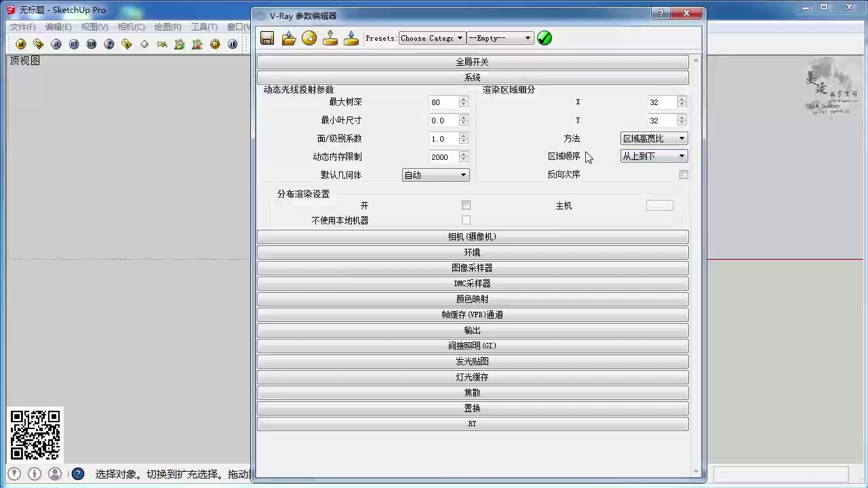Open the 相机(C) menu
The image size is (868, 488).
click(133, 26)
